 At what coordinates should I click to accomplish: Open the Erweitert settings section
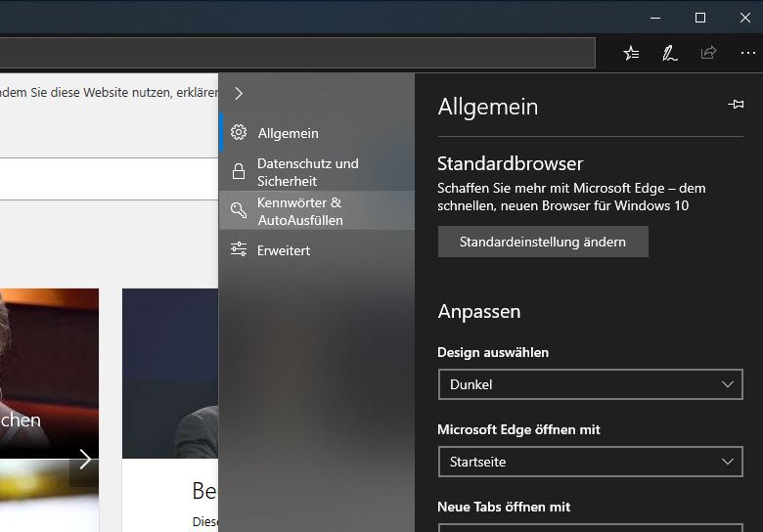click(x=317, y=250)
